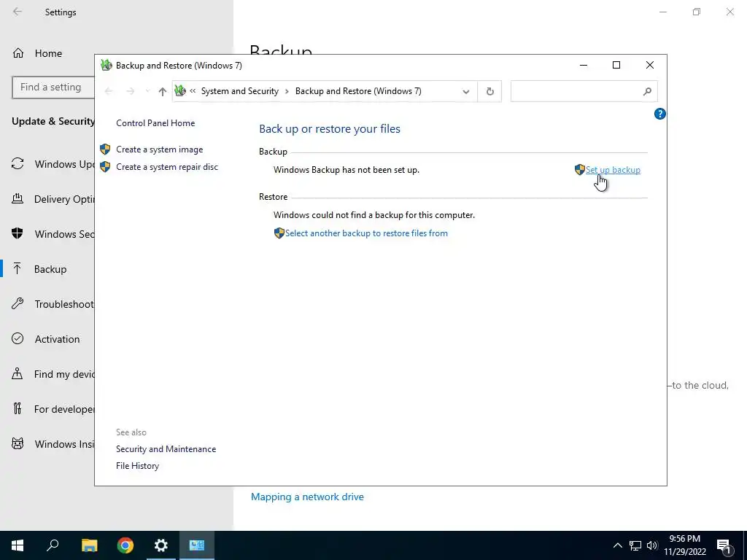Open the Windows Start menu
The height and width of the screenshot is (560, 747).
[18, 545]
